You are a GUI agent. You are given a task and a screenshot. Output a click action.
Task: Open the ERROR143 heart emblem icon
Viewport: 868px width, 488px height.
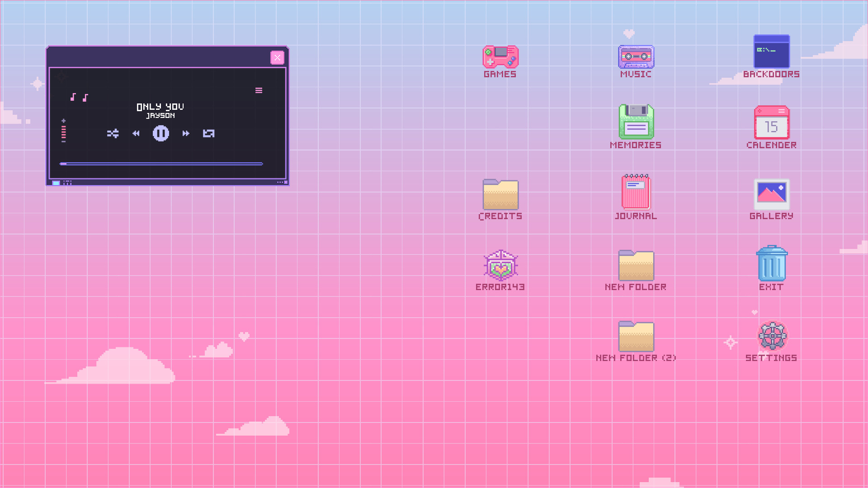point(500,266)
